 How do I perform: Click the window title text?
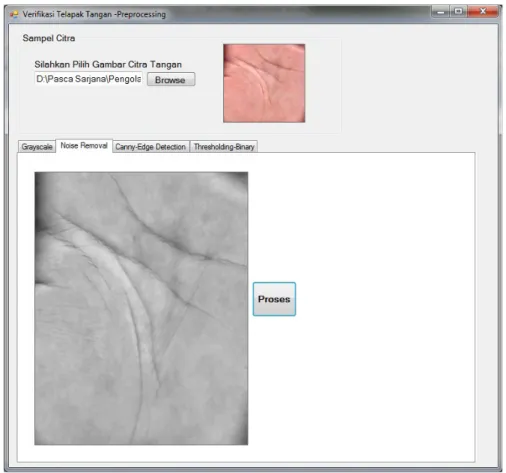click(x=94, y=14)
